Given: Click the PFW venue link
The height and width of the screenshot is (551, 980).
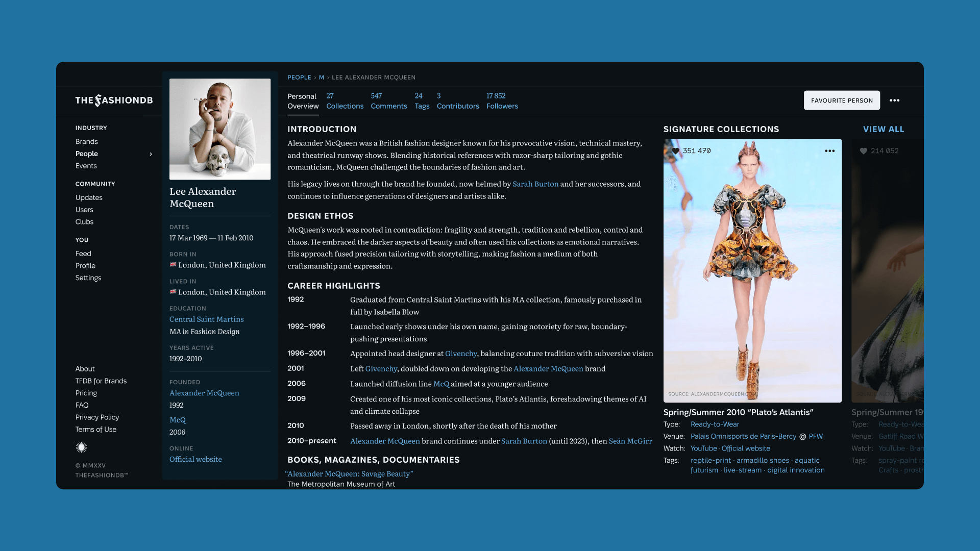Looking at the screenshot, I should click(816, 437).
